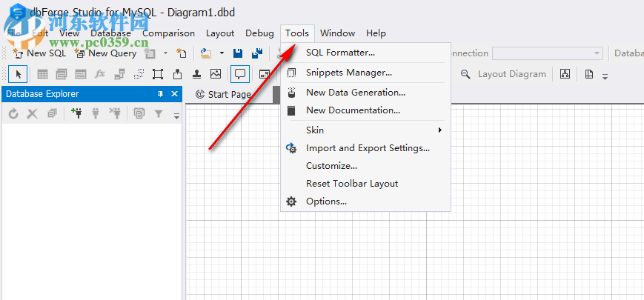Open the Connection combo box
This screenshot has height=300, width=644.
tap(548, 53)
